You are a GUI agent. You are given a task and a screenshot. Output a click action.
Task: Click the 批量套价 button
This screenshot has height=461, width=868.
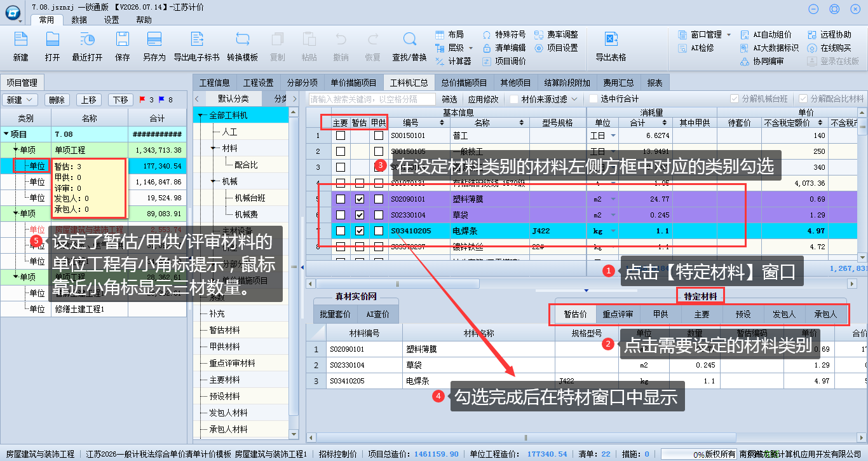click(x=335, y=314)
